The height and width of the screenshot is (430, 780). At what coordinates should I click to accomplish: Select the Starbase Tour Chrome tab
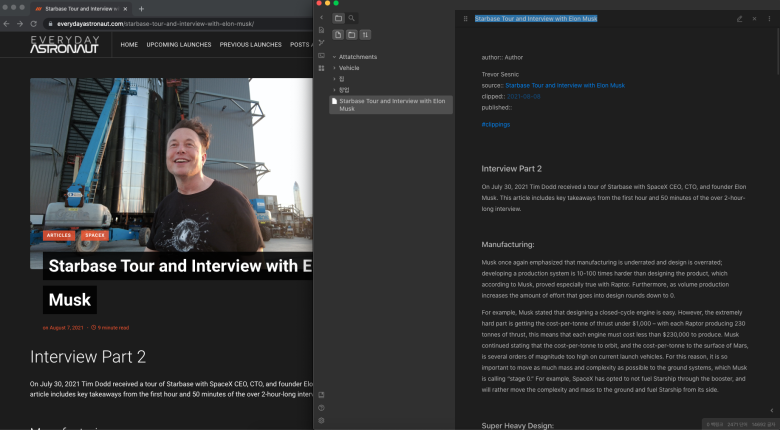click(x=81, y=8)
